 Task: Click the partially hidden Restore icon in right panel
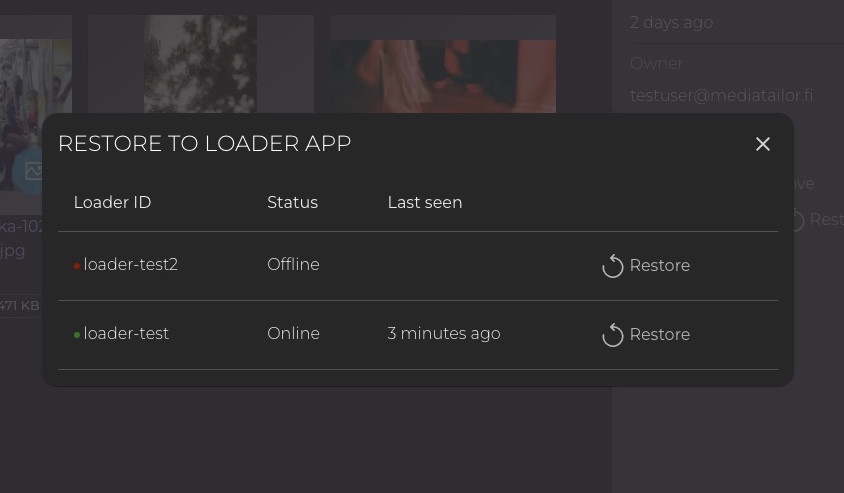pos(796,220)
